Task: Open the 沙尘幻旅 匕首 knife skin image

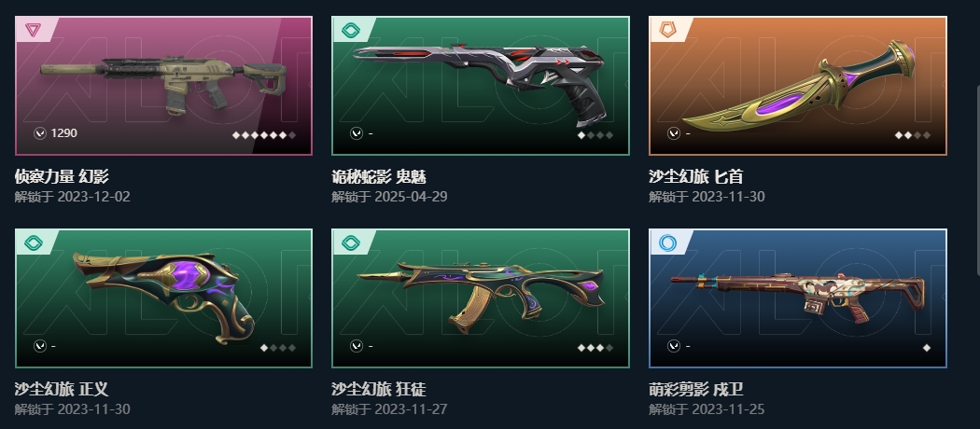Action: point(798,86)
